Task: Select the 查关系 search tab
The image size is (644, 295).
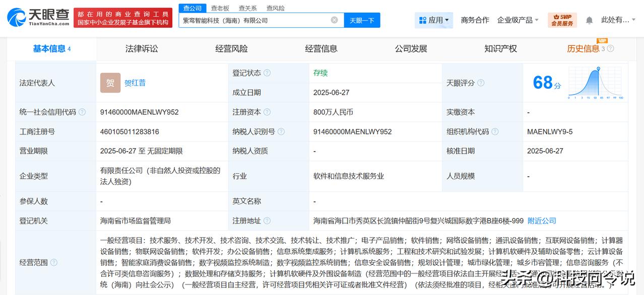Action: click(247, 8)
